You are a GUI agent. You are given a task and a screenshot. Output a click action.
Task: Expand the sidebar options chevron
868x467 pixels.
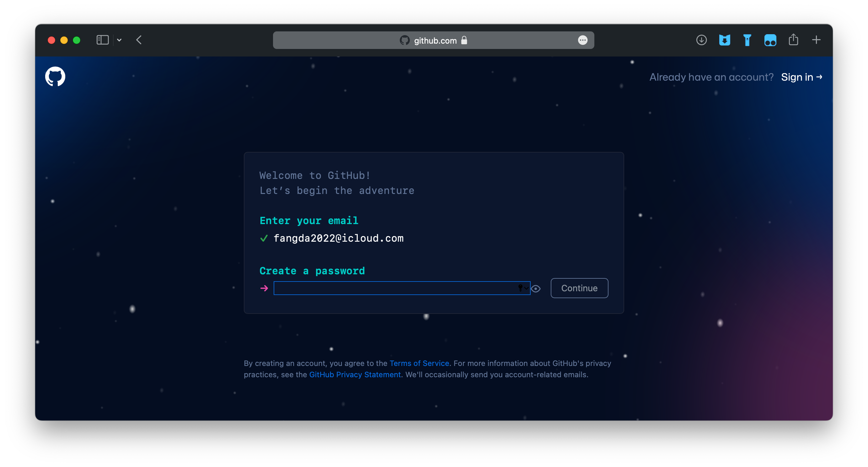[119, 40]
